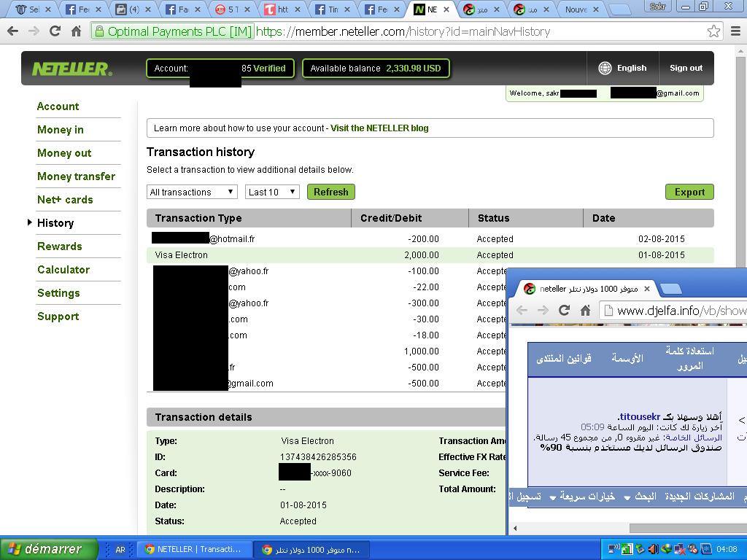Image resolution: width=747 pixels, height=560 pixels.
Task: Click the green signal bars tray icon
Action: tap(627, 550)
